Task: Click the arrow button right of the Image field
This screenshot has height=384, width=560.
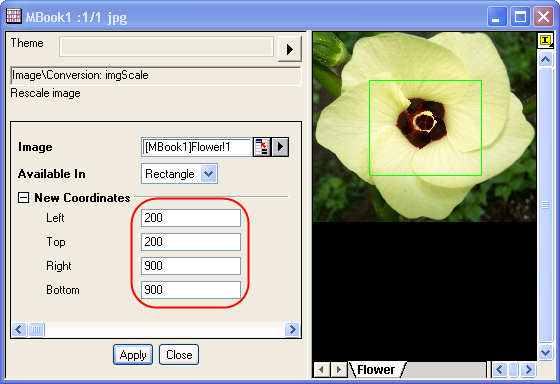Action: tap(280, 147)
